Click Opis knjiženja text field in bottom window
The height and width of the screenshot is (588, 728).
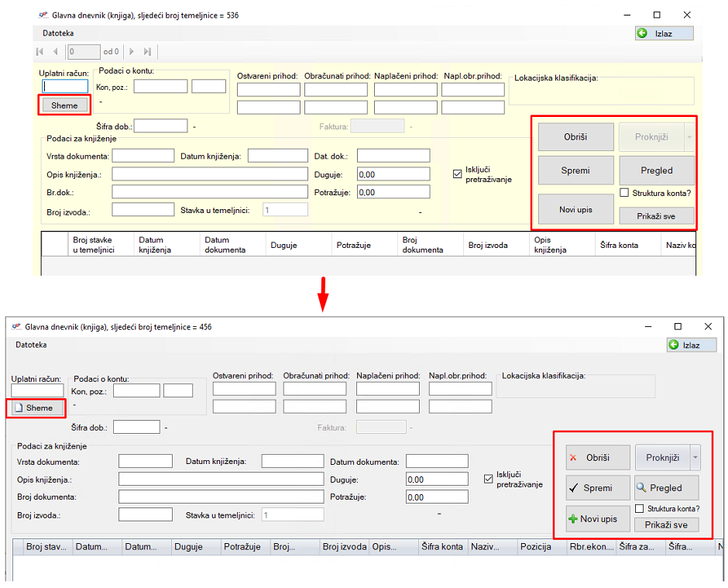221,479
